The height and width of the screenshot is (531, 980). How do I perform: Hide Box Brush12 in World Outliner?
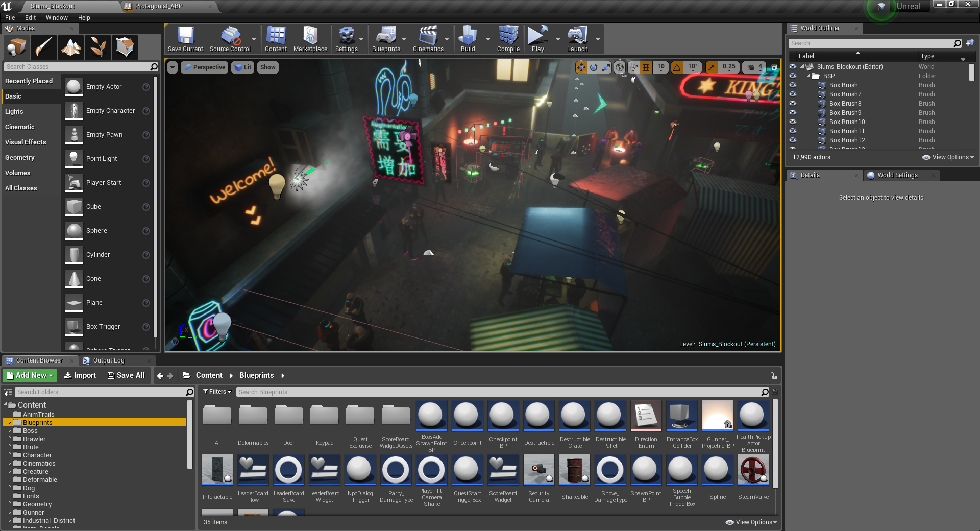tap(793, 140)
